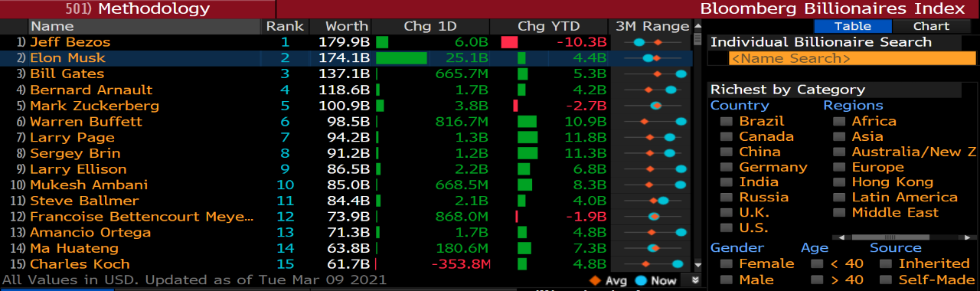Screen dimensions: 980x291
Task: Check the Male gender filter
Action: [726, 280]
